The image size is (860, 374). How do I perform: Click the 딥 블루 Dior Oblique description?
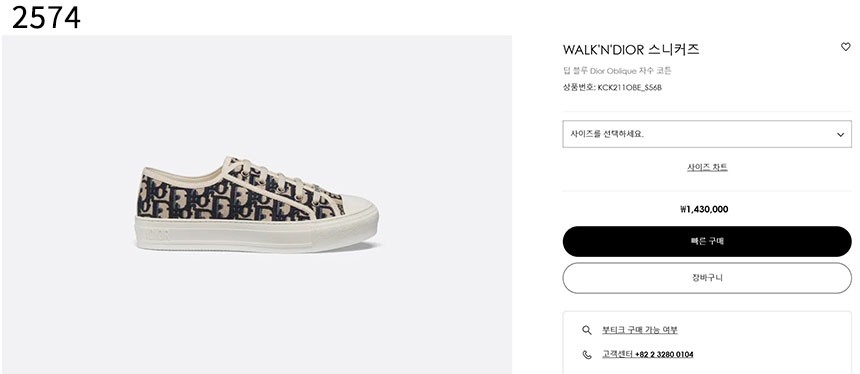pos(617,71)
